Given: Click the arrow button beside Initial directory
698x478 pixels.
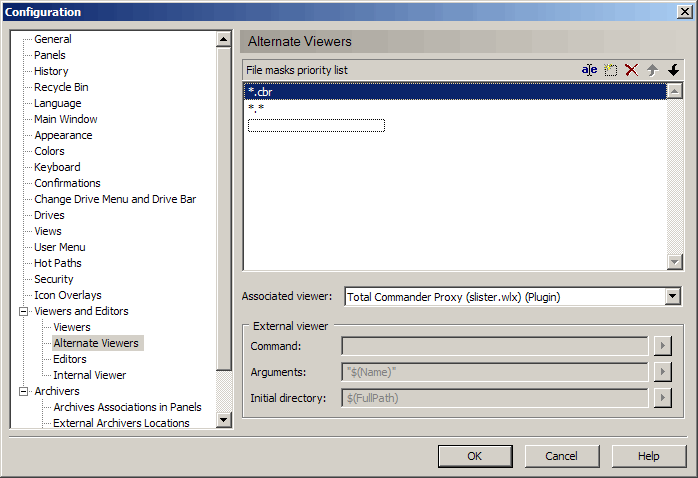Looking at the screenshot, I should [661, 398].
